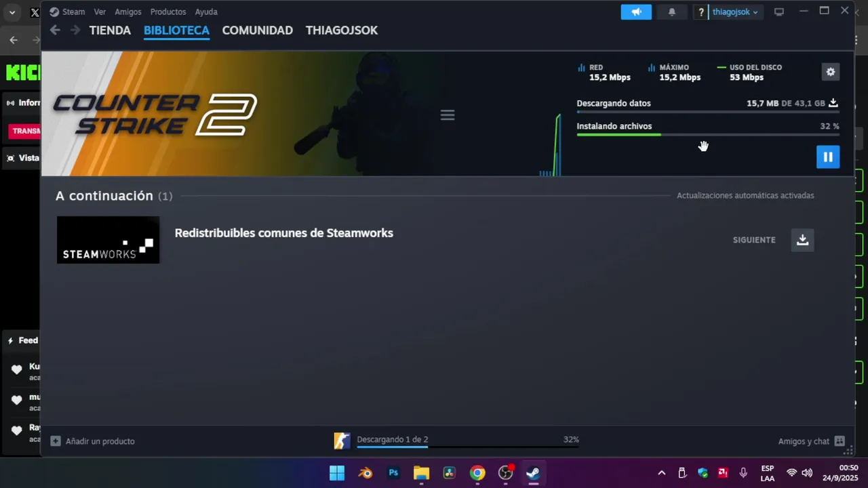868x488 pixels.
Task: Go back with Steam's back arrow
Action: point(55,30)
